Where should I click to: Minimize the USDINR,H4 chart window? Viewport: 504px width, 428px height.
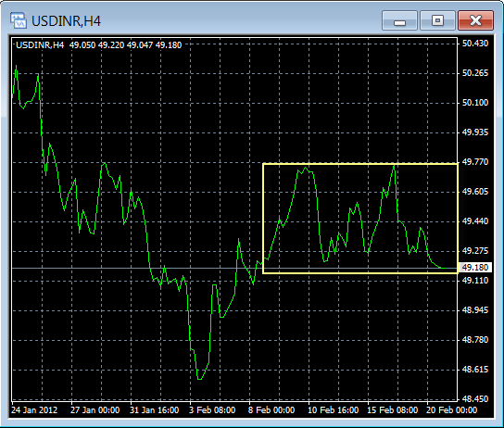tap(399, 20)
